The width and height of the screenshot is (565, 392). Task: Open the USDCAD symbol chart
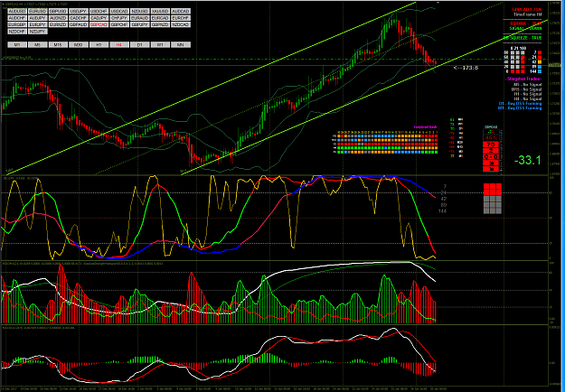coord(119,11)
